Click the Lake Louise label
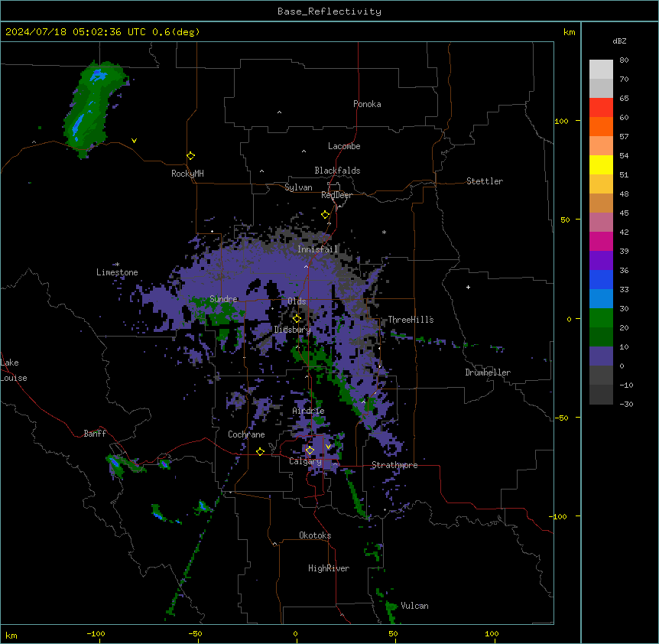The height and width of the screenshot is (644, 659). [14, 370]
